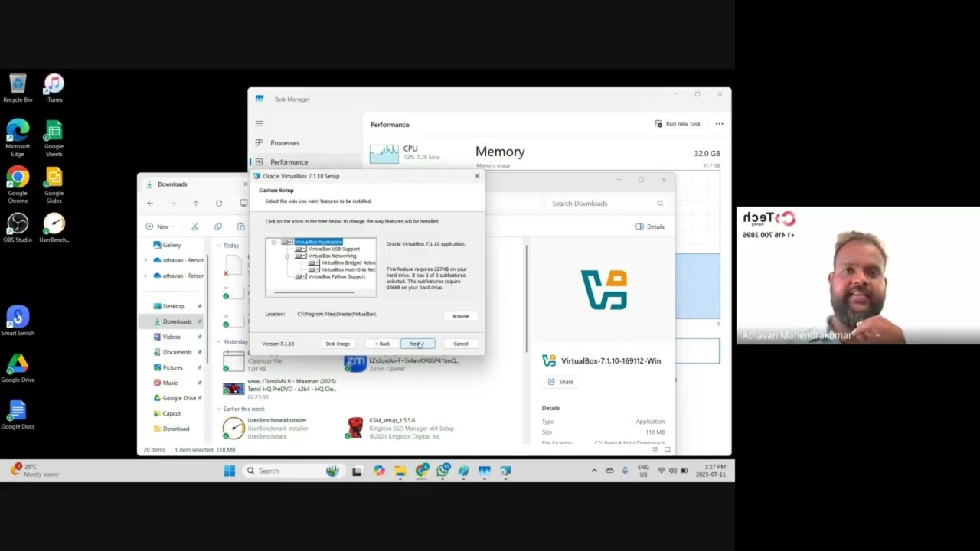Open VirtualBox USB Support feature dropdown
This screenshot has height=551, width=980.
click(x=301, y=249)
